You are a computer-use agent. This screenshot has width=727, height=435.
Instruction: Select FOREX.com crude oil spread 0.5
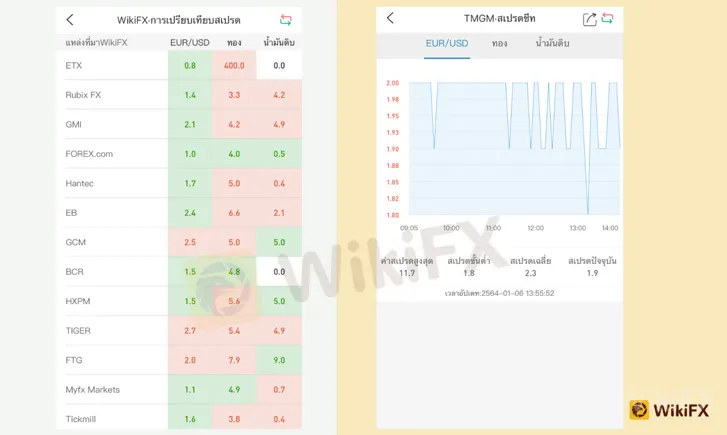tap(279, 154)
